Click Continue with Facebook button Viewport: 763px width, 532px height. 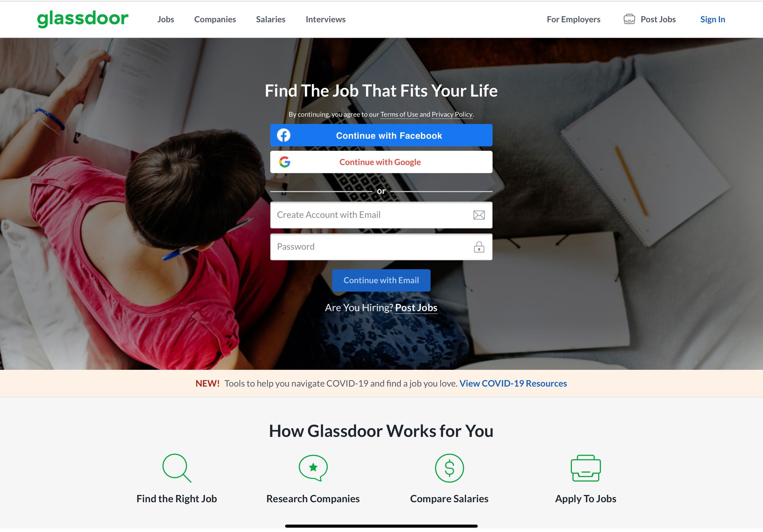pos(381,136)
